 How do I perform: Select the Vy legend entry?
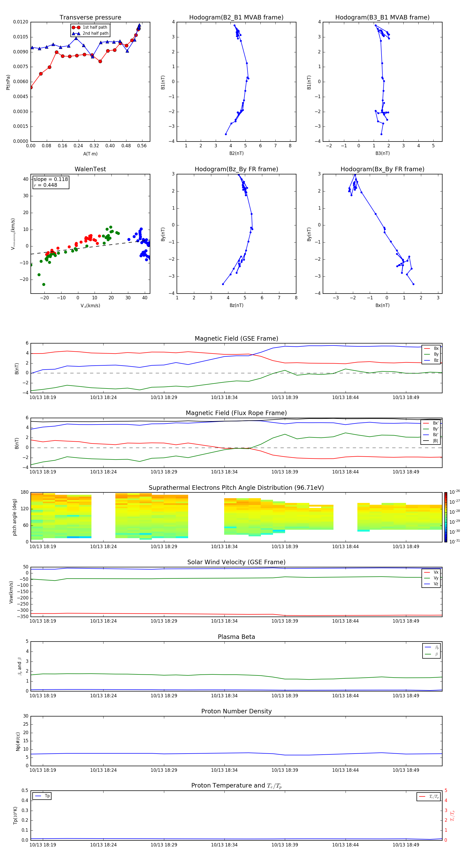tap(431, 578)
